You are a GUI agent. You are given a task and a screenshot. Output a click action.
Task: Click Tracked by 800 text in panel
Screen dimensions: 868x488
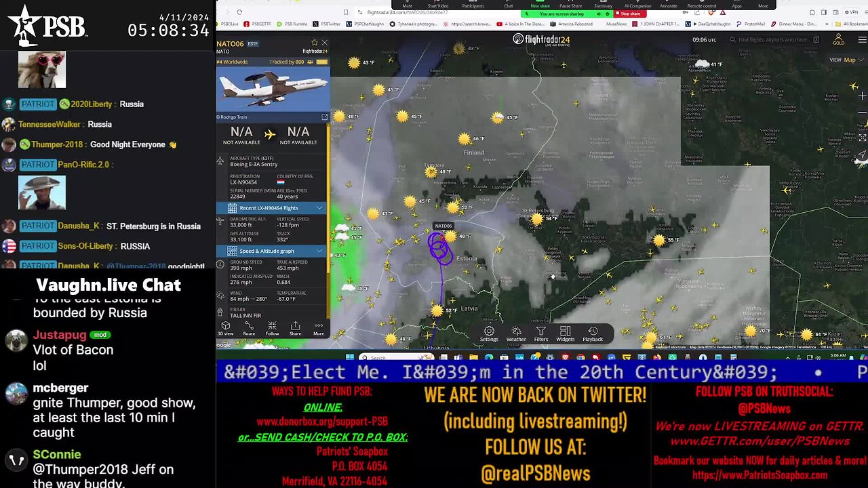pos(288,62)
